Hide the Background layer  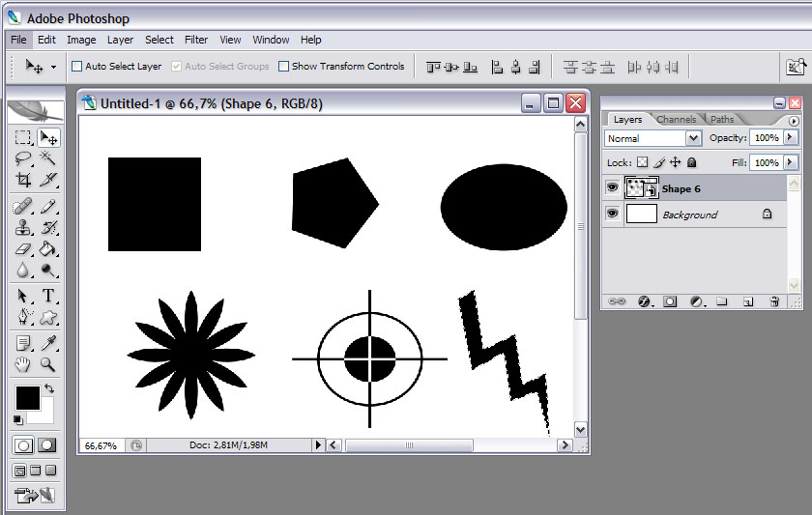(x=612, y=214)
